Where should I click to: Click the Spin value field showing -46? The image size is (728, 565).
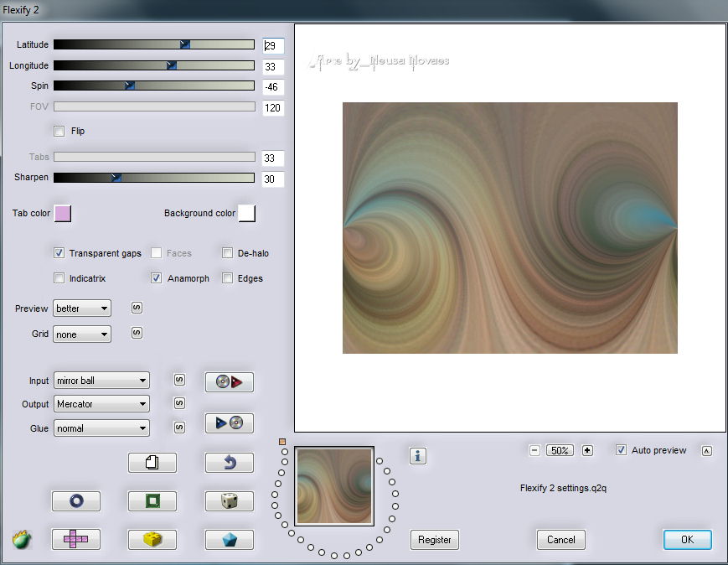273,87
